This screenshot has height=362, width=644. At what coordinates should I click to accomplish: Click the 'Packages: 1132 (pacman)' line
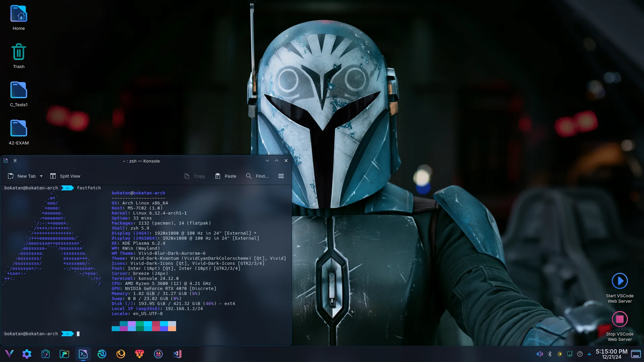(161, 223)
